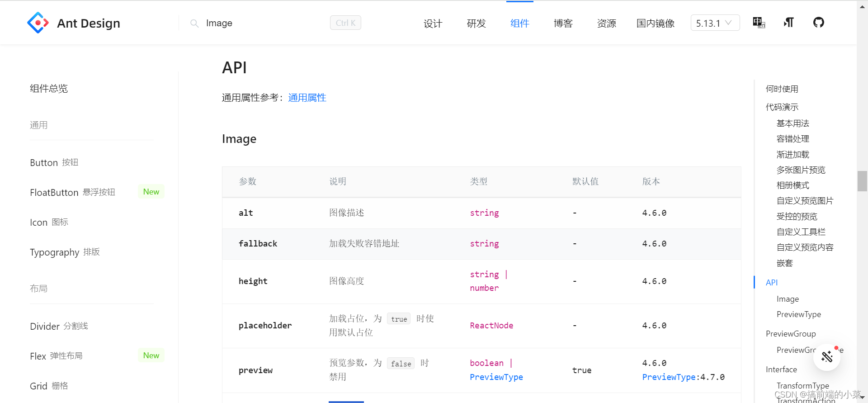The image size is (868, 403).
Task: Jump to 自定义预览内容 anchor
Action: (x=805, y=247)
